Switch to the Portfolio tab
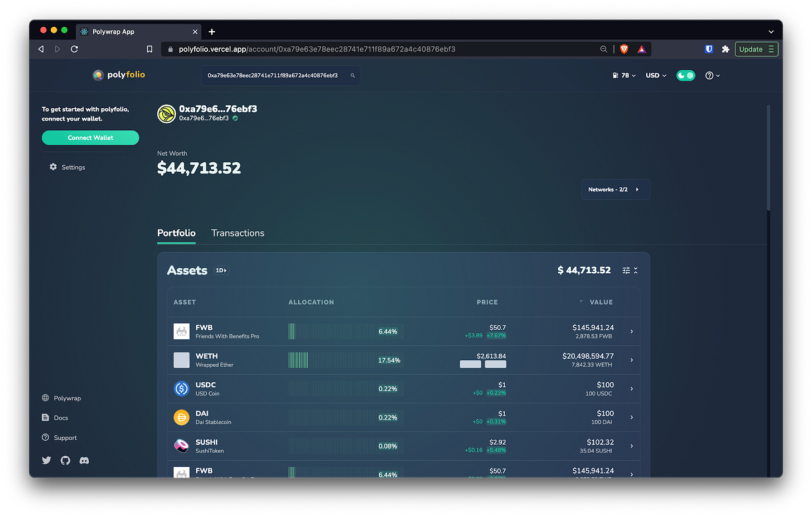This screenshot has width=812, height=516. [176, 233]
